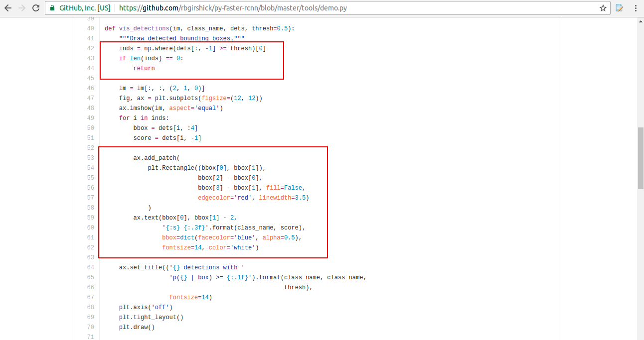Select line number 42
Screen dimensions: 644x340
(x=90, y=48)
